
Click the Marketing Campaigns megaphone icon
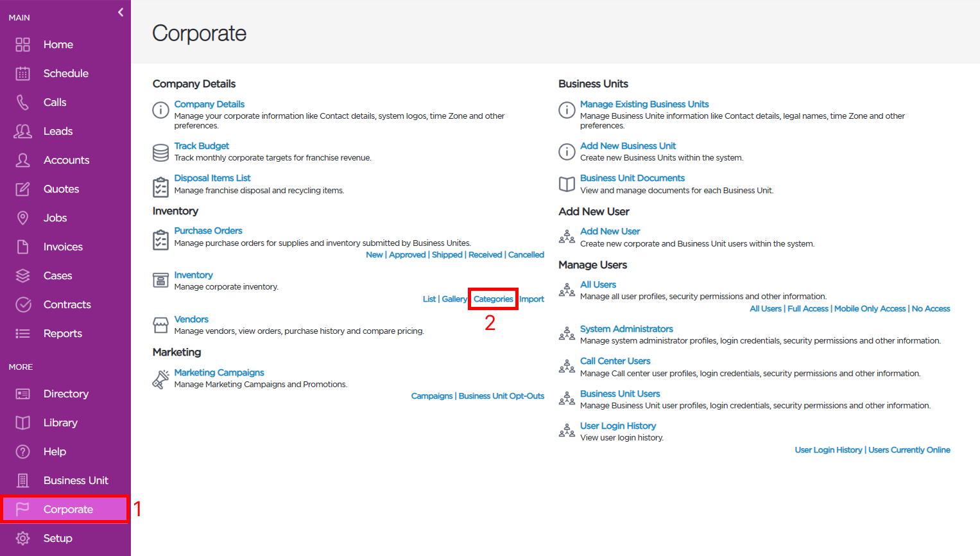[160, 379]
